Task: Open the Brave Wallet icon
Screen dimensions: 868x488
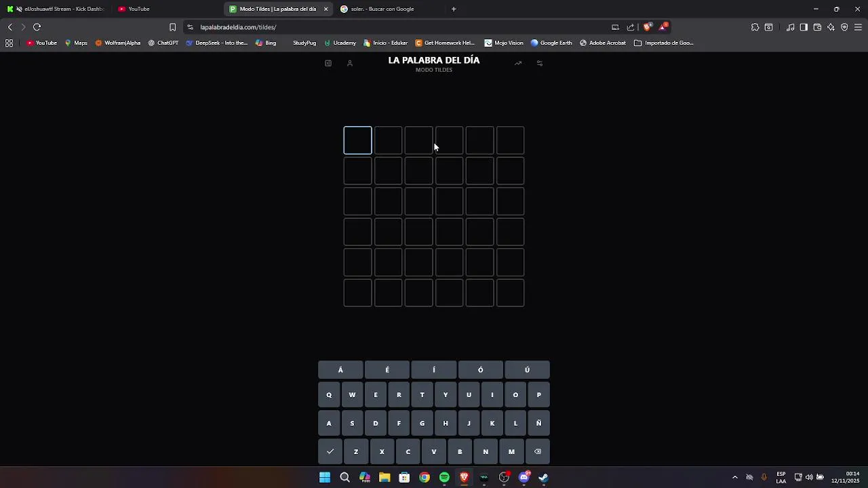Action: [x=817, y=27]
